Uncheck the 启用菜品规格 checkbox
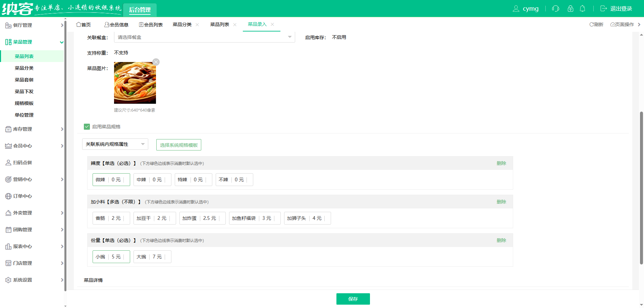Image resolution: width=644 pixels, height=308 pixels. [87, 127]
